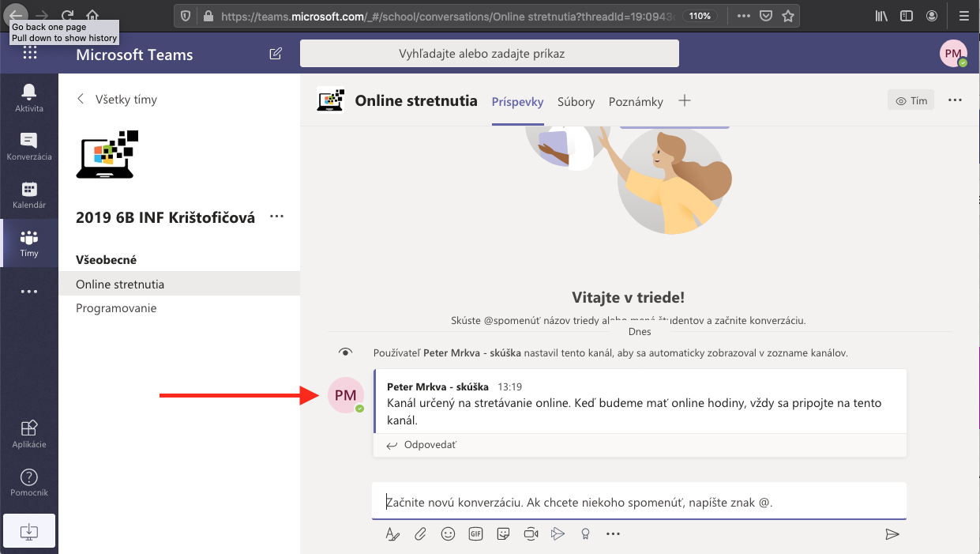Open more options beside team name
The height and width of the screenshot is (554, 980).
pyautogui.click(x=276, y=217)
